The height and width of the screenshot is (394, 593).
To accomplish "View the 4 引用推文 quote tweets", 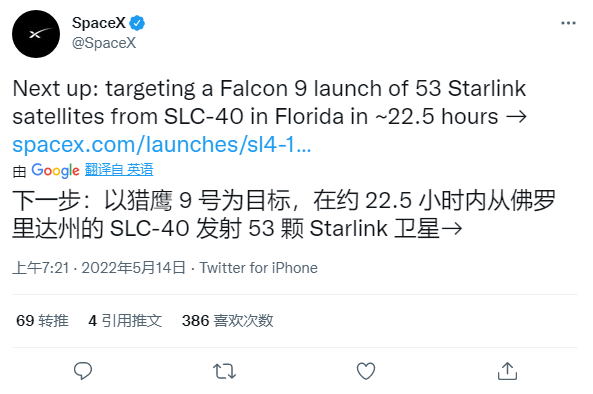I will click(125, 321).
